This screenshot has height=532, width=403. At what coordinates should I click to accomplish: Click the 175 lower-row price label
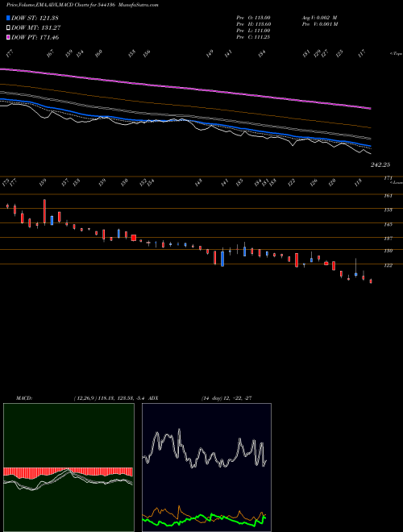point(6,182)
